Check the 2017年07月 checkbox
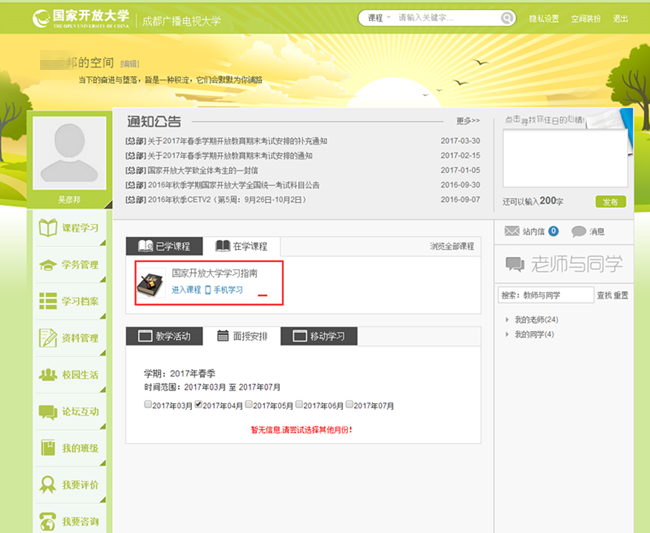Screen dimensions: 650x533 pos(349,404)
